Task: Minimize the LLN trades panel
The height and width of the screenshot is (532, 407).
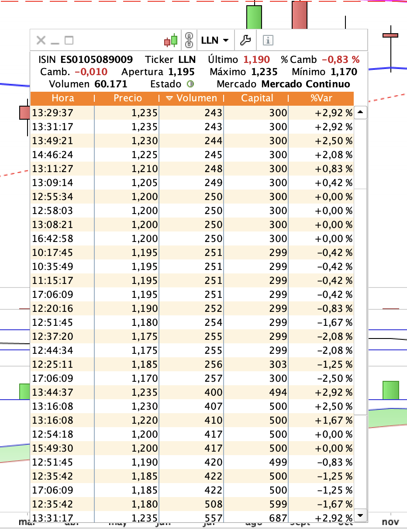Action: [55, 41]
